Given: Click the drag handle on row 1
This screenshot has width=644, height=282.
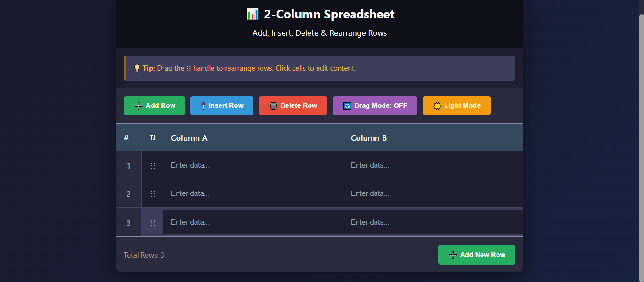Looking at the screenshot, I should [x=152, y=166].
